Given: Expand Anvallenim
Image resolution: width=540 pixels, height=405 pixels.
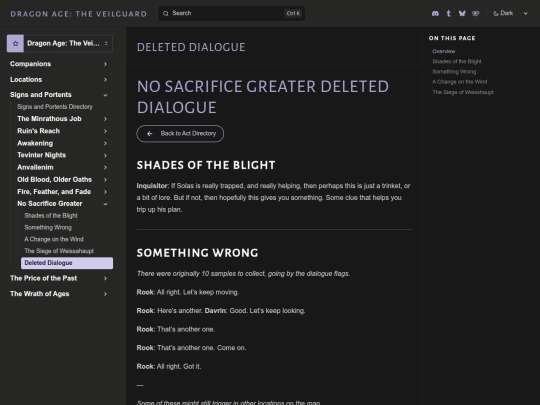Looking at the screenshot, I should point(105,167).
